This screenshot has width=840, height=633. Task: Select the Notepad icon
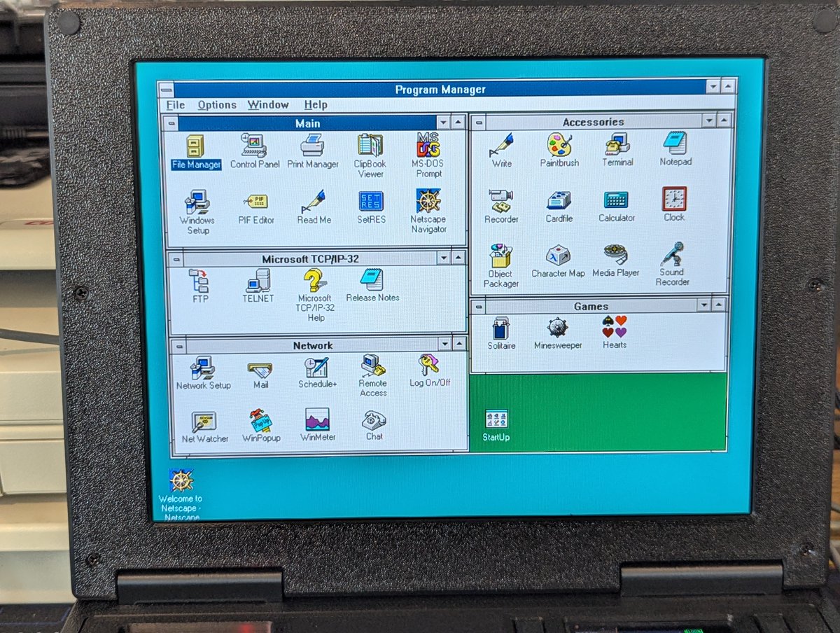[x=675, y=143]
